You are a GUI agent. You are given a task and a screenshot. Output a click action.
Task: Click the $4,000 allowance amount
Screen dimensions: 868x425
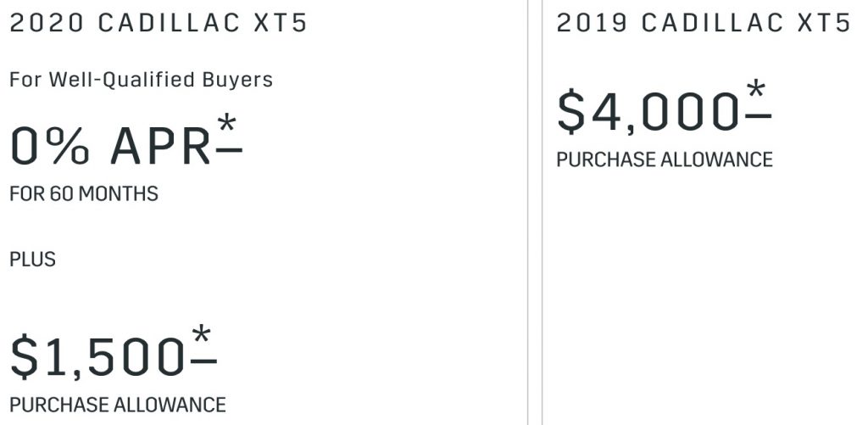coord(648,113)
